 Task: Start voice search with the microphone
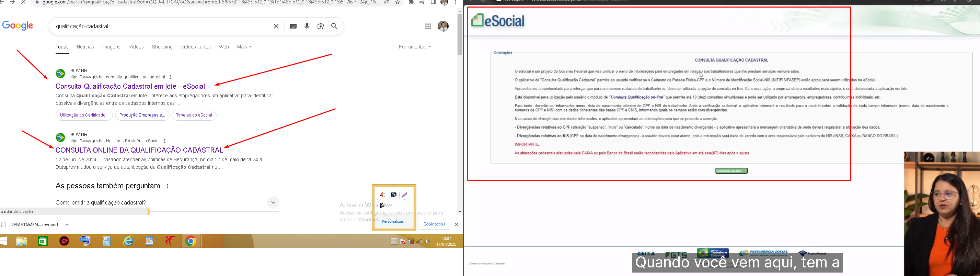coord(307,26)
